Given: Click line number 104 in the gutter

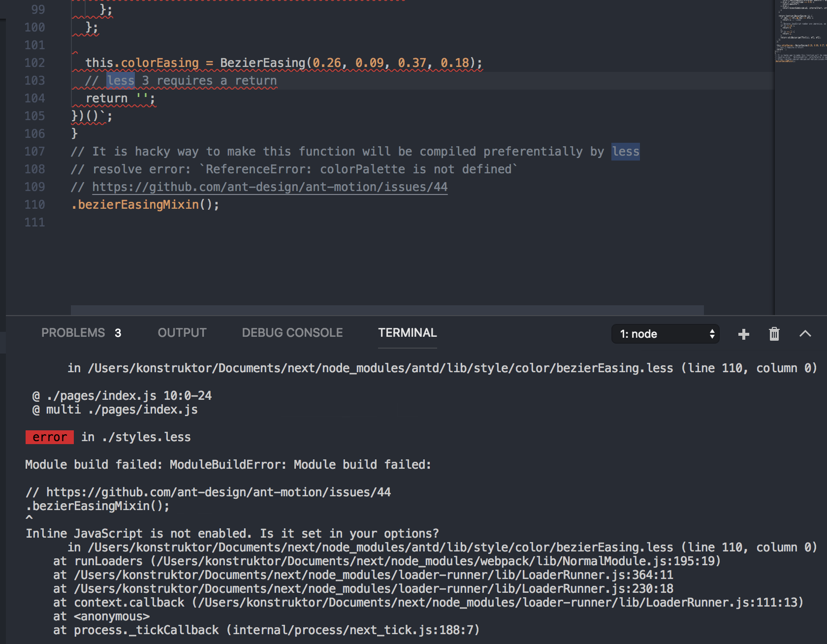Looking at the screenshot, I should pyautogui.click(x=34, y=98).
